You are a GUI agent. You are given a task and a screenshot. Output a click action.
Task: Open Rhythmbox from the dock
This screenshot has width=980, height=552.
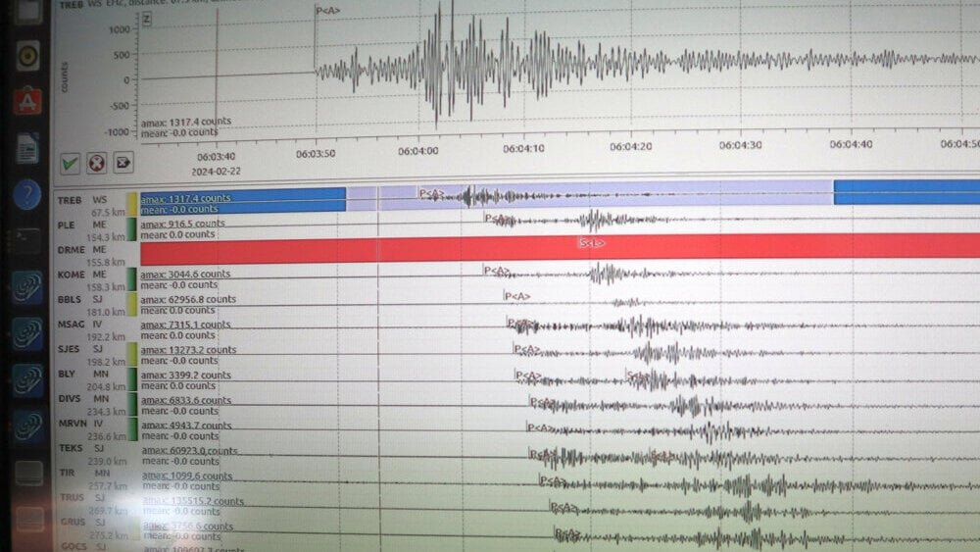point(28,55)
